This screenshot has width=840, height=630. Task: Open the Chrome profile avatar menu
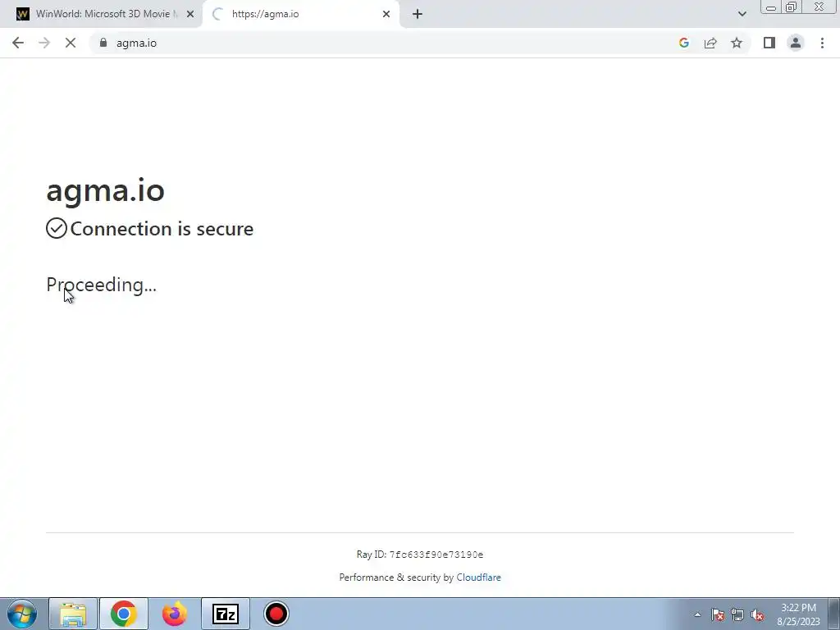(x=796, y=43)
